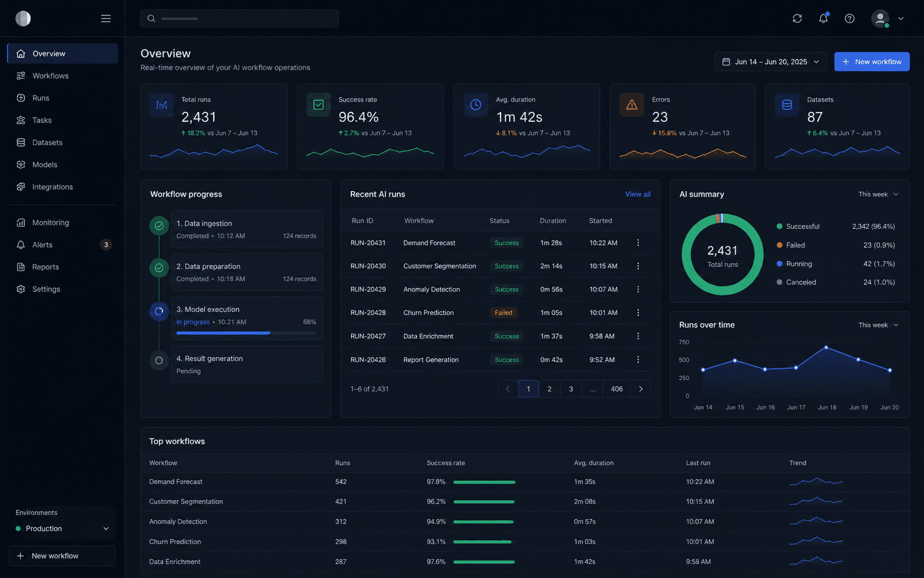Image resolution: width=924 pixels, height=578 pixels.
Task: Open Monitoring in the sidebar
Action: 62,223
